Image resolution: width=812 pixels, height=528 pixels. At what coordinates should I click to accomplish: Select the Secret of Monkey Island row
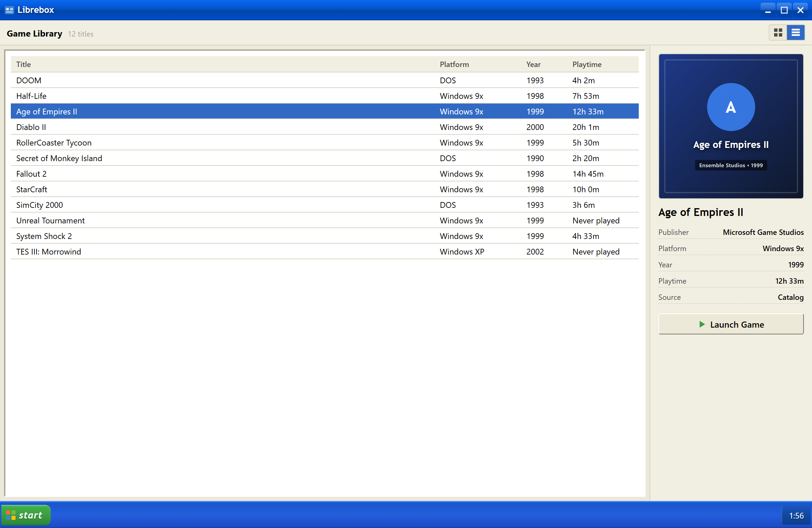[324, 158]
